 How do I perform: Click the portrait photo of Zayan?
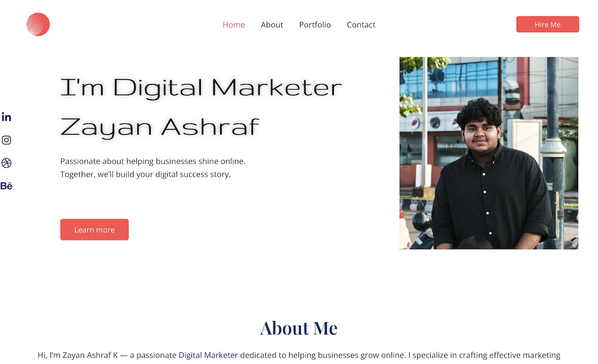tap(489, 153)
